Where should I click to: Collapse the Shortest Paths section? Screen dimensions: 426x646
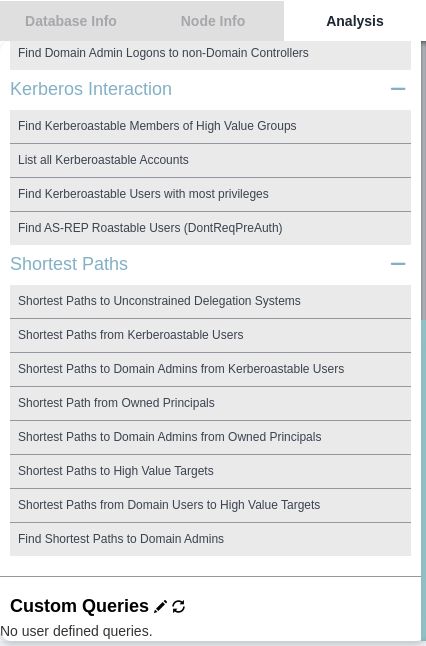tap(398, 264)
